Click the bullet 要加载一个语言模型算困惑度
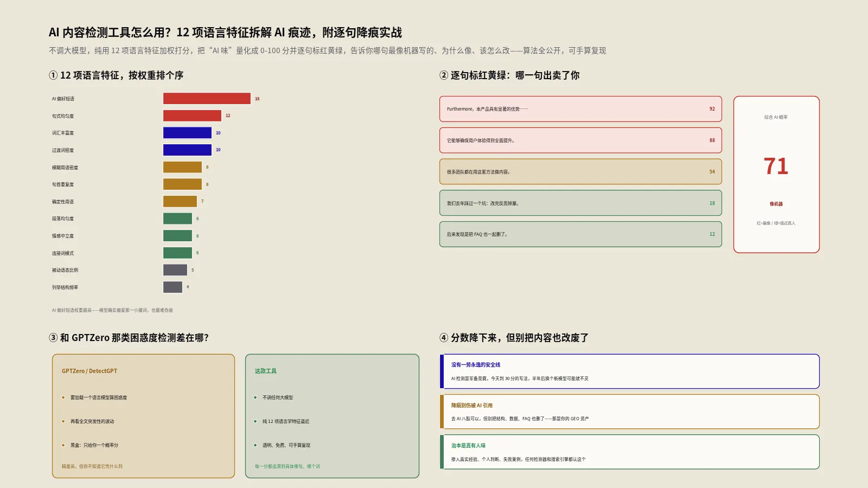This screenshot has width=868, height=488. click(99, 397)
